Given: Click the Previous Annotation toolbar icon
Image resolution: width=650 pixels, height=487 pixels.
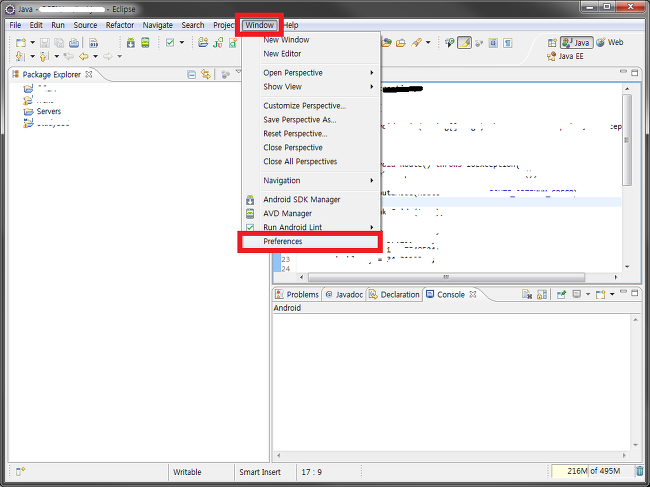Looking at the screenshot, I should (44, 56).
